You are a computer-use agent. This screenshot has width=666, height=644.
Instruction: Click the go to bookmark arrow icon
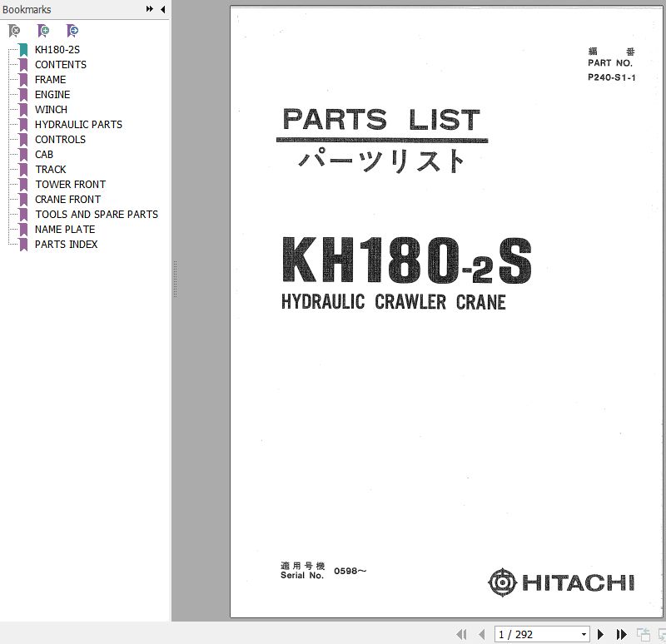click(72, 31)
